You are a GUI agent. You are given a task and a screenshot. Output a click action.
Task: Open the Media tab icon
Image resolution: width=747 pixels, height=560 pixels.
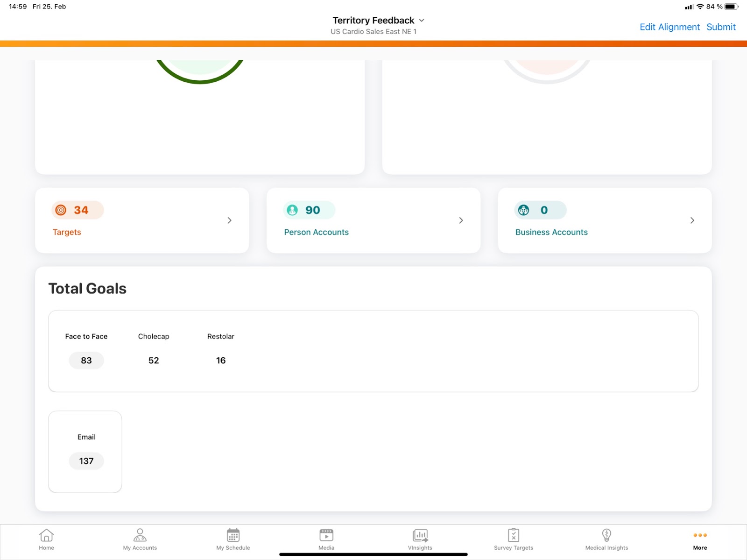click(x=326, y=535)
